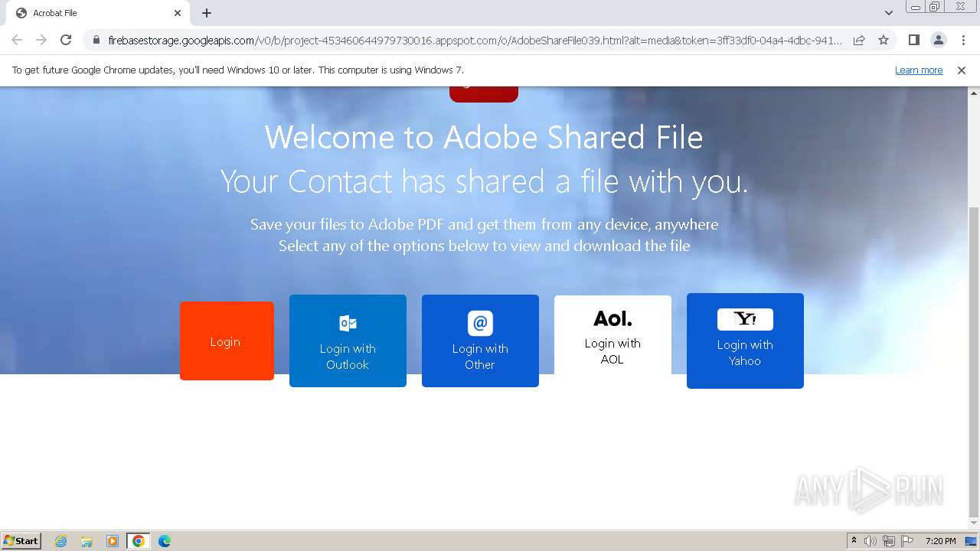Click the @ email icon
980x551 pixels.
(480, 323)
